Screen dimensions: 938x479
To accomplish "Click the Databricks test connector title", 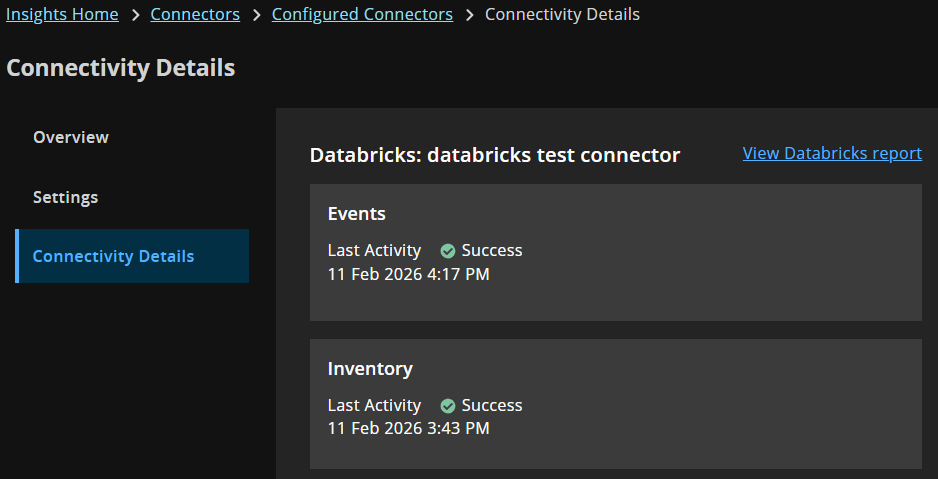I will click(495, 155).
